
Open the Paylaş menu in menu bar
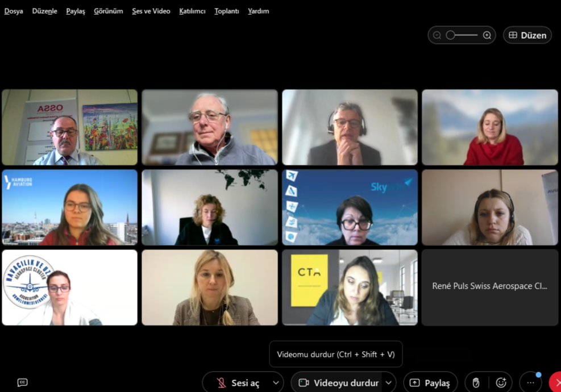tap(76, 11)
